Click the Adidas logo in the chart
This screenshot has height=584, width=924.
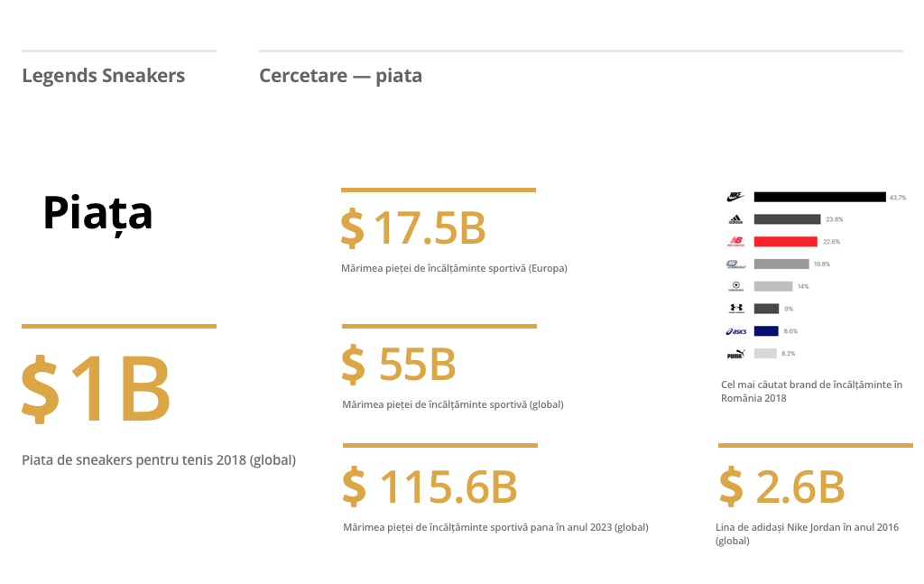735,219
